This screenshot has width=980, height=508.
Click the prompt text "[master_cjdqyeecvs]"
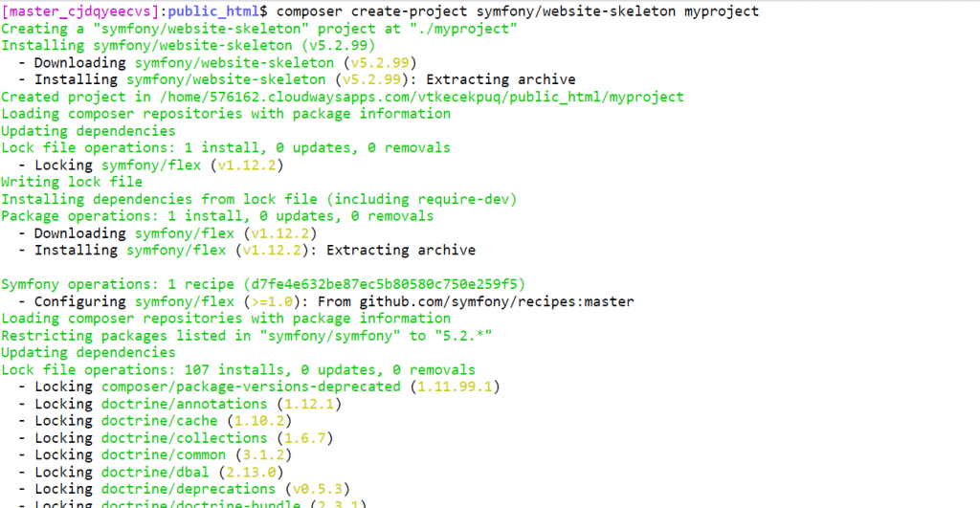coord(80,11)
